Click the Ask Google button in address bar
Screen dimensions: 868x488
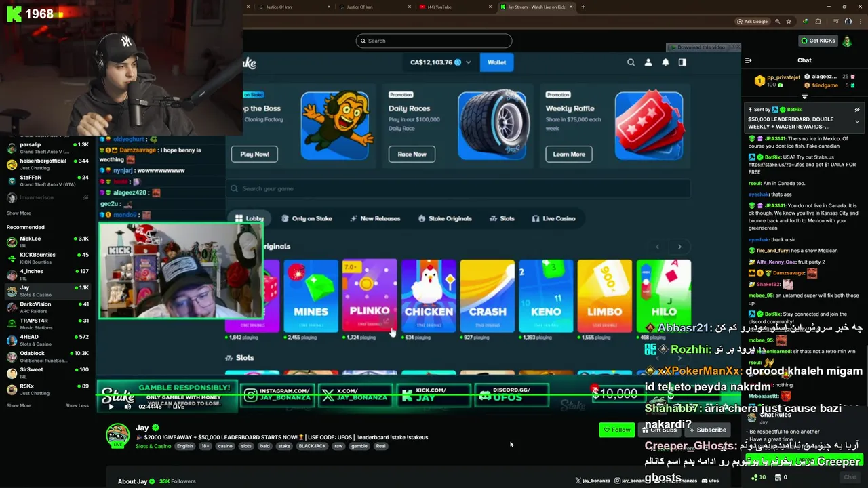tap(752, 22)
